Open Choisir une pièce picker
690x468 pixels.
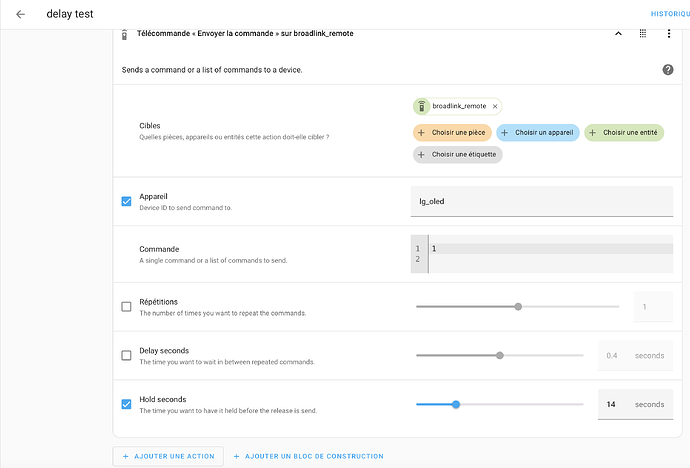(450, 132)
